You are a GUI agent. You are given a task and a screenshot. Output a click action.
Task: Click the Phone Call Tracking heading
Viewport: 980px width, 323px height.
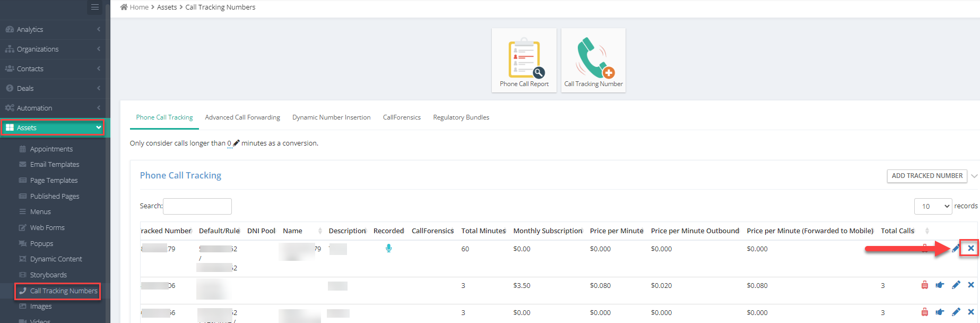[x=180, y=175]
